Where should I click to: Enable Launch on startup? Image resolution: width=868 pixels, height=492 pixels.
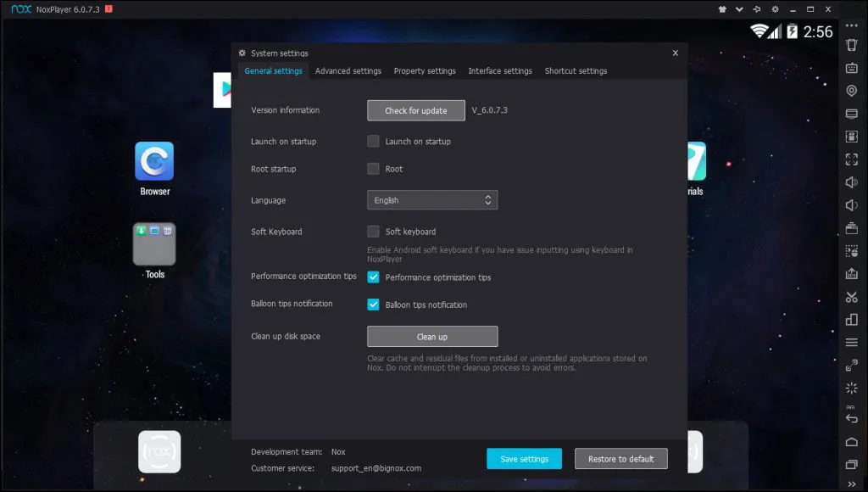point(373,142)
